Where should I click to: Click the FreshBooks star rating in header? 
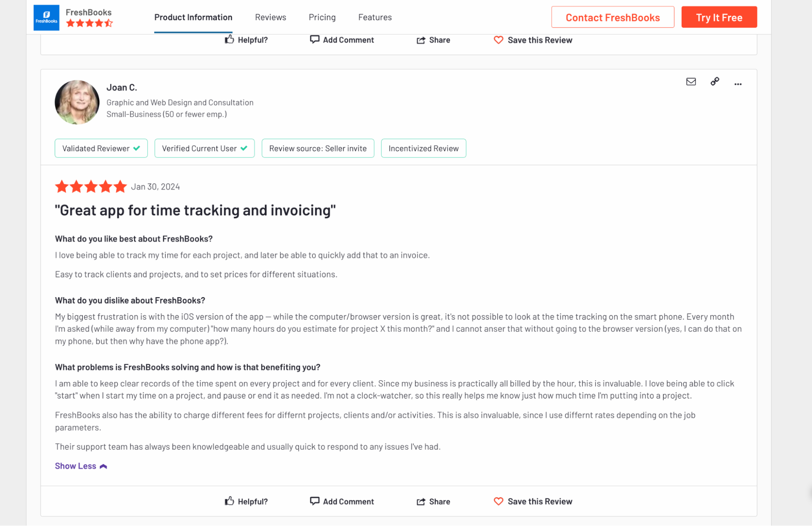click(x=89, y=23)
